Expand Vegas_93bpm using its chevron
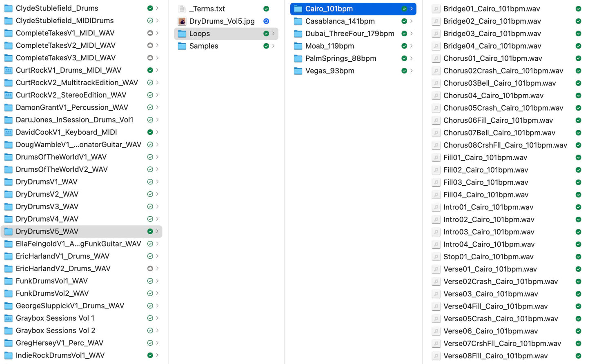Screen dimensions: 590x364 (x=411, y=71)
